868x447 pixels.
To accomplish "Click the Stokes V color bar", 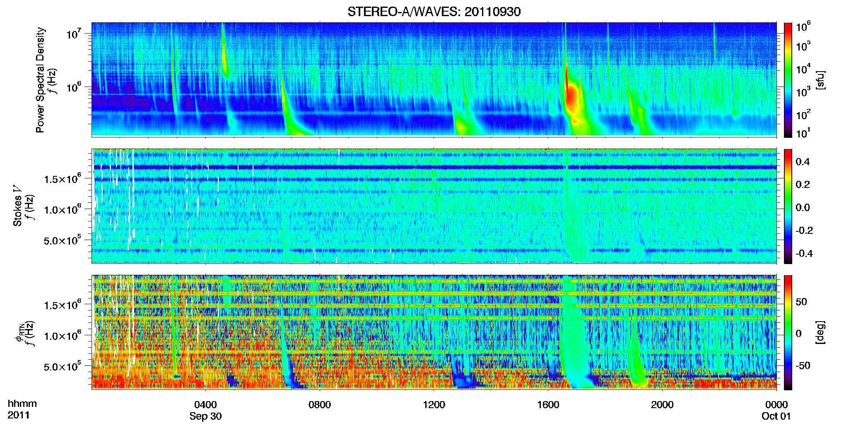I will click(x=788, y=206).
